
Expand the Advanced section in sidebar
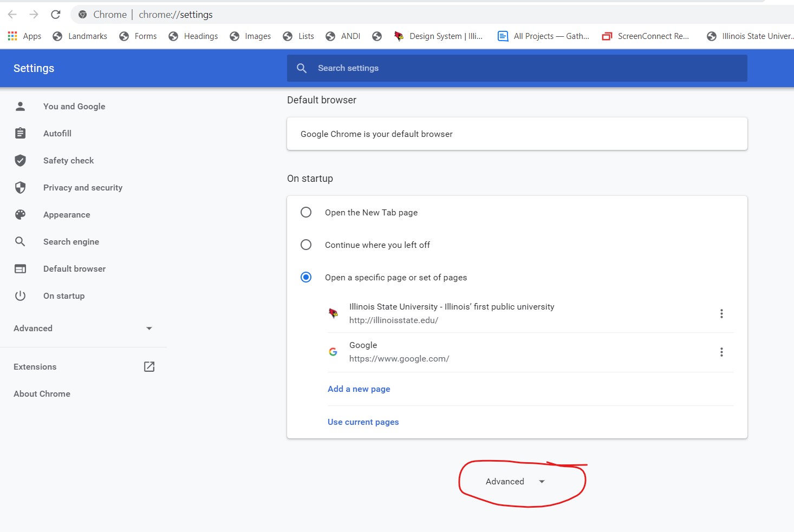83,329
